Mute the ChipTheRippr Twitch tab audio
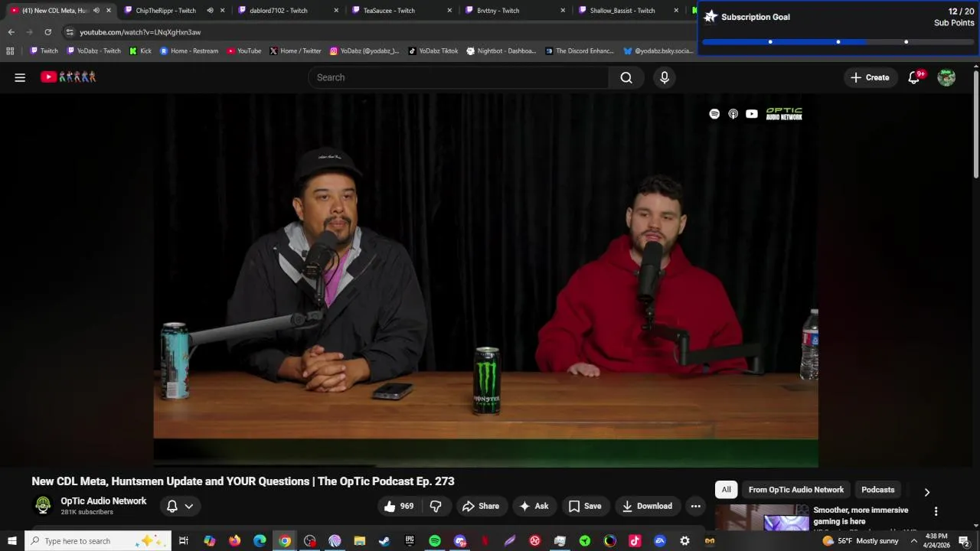Viewport: 980px width, 551px height. pyautogui.click(x=210, y=11)
